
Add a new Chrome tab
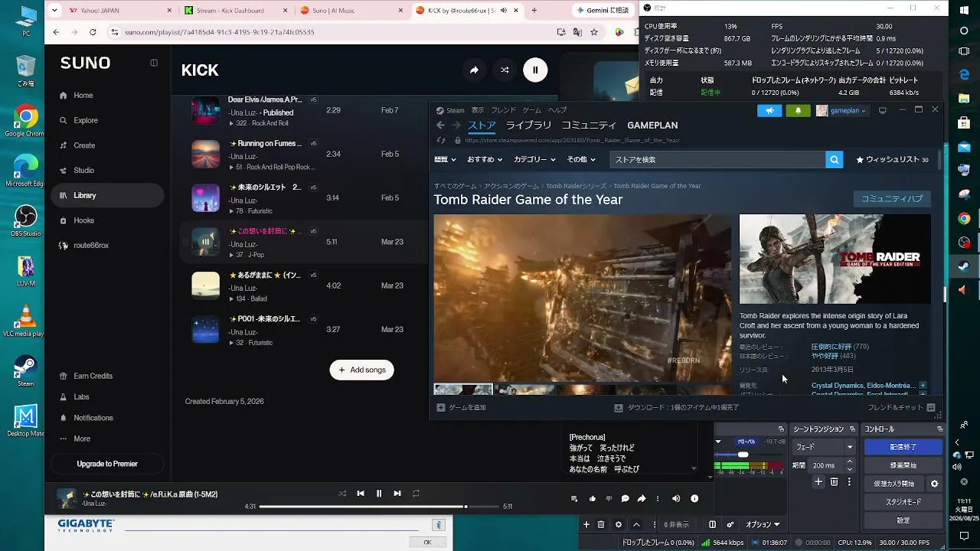pyautogui.click(x=534, y=11)
